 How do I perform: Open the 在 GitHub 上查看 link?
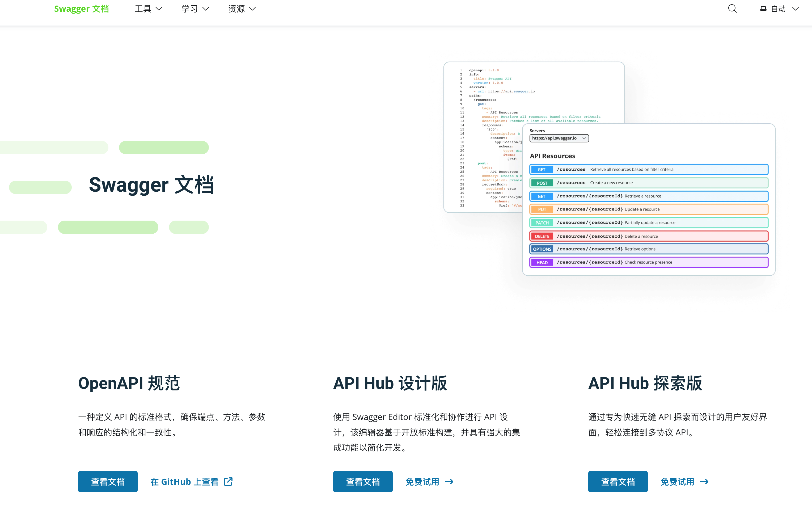pyautogui.click(x=185, y=482)
